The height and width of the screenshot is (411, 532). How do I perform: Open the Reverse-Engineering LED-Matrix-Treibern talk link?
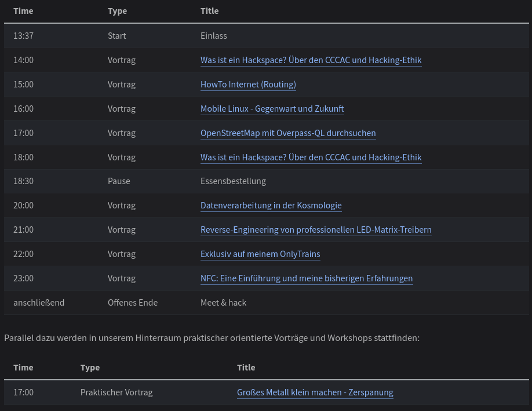[316, 230]
